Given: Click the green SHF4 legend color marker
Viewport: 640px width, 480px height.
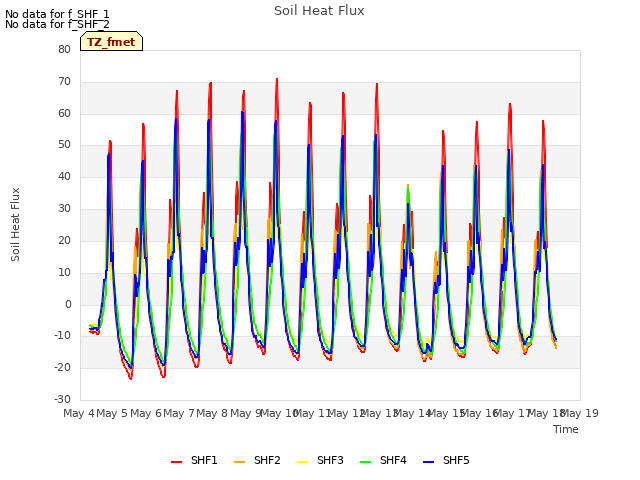Looking at the screenshot, I should click(x=365, y=462).
